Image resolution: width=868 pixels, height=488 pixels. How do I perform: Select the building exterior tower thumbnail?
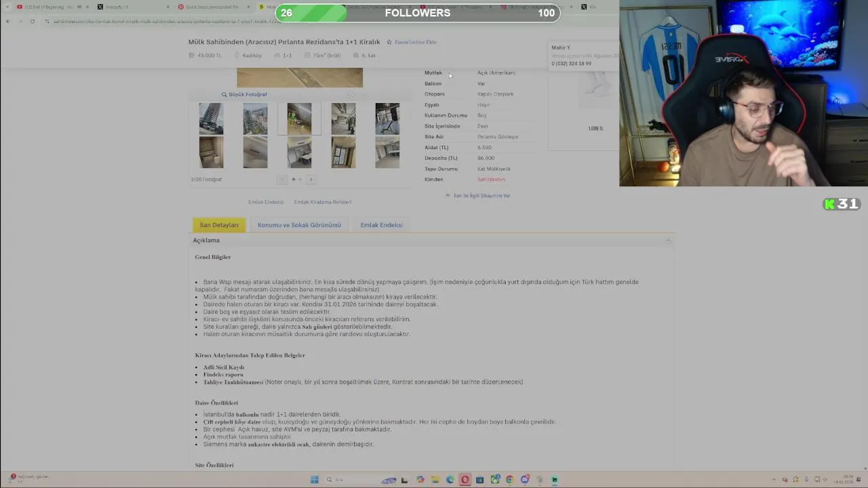[x=211, y=119]
